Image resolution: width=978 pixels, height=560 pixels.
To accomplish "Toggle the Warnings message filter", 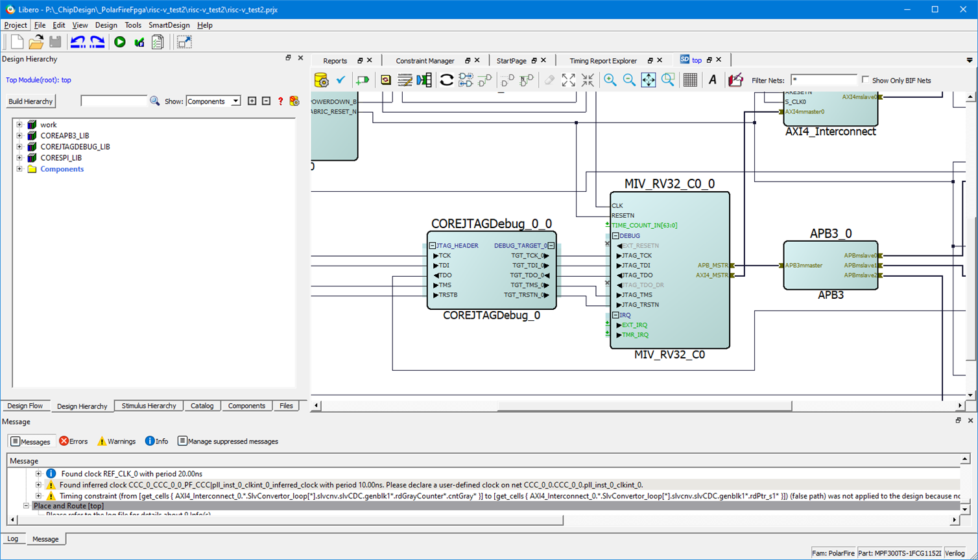I will click(116, 441).
